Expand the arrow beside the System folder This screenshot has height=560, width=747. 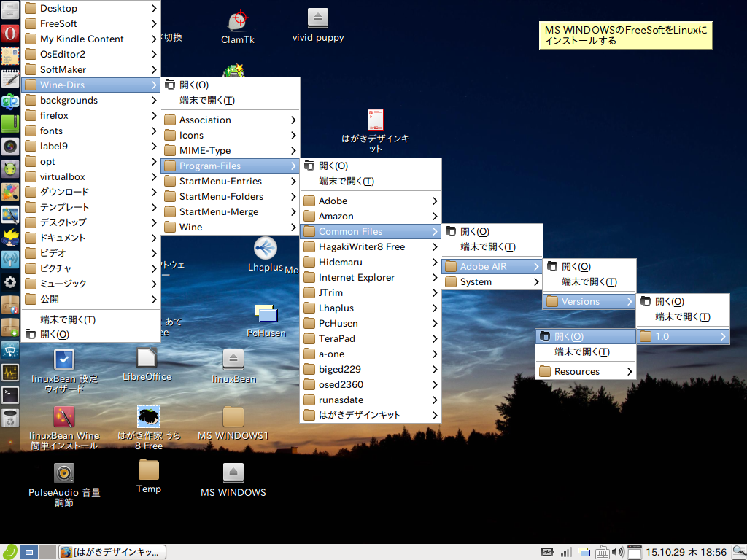click(x=536, y=282)
